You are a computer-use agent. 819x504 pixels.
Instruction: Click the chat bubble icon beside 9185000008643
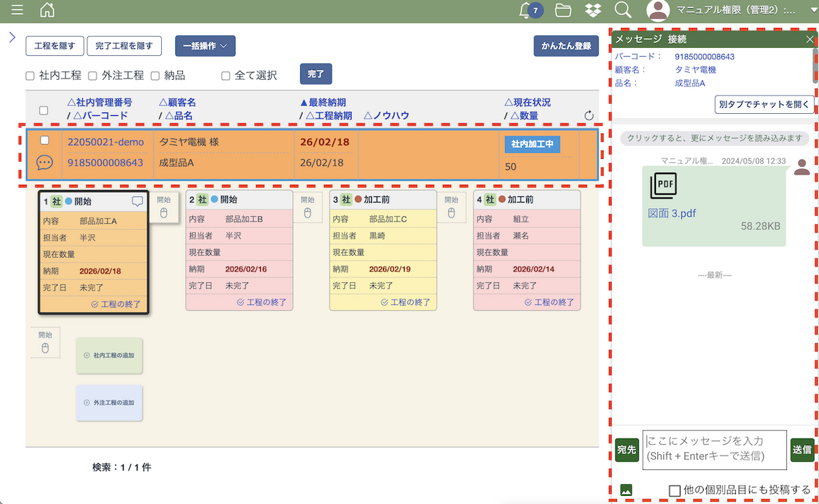pyautogui.click(x=44, y=163)
